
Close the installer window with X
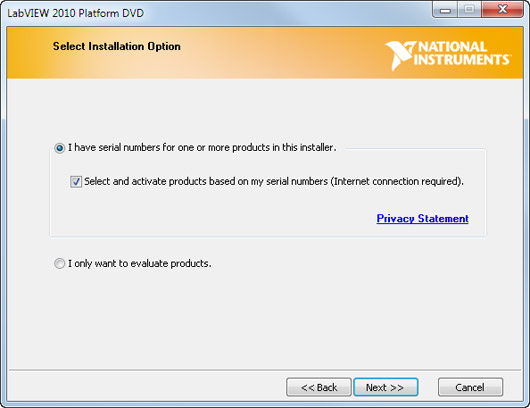click(x=502, y=10)
